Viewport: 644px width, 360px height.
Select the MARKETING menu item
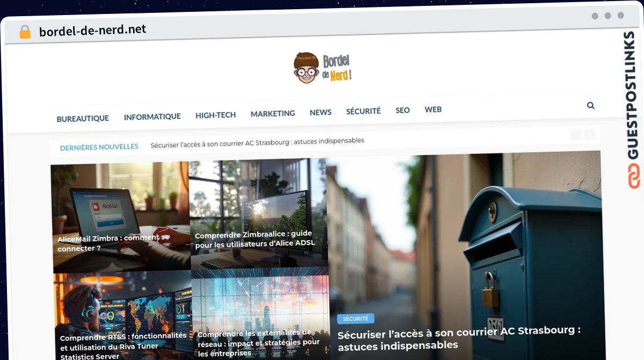tap(273, 113)
